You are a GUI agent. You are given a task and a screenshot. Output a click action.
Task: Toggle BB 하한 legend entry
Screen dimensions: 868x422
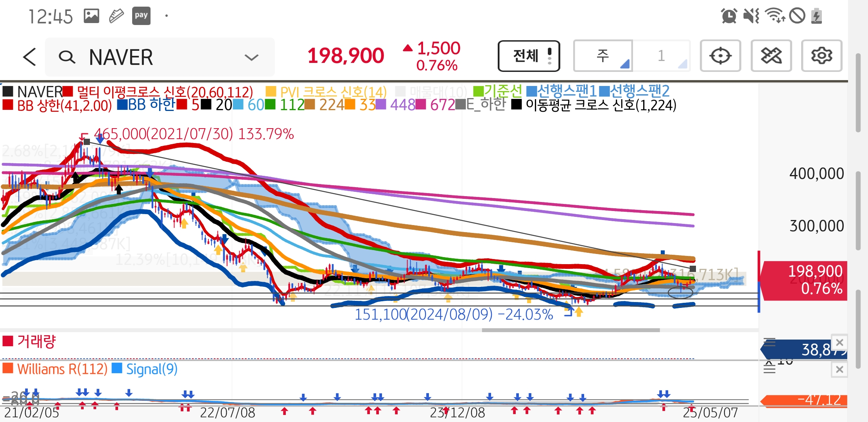146,105
